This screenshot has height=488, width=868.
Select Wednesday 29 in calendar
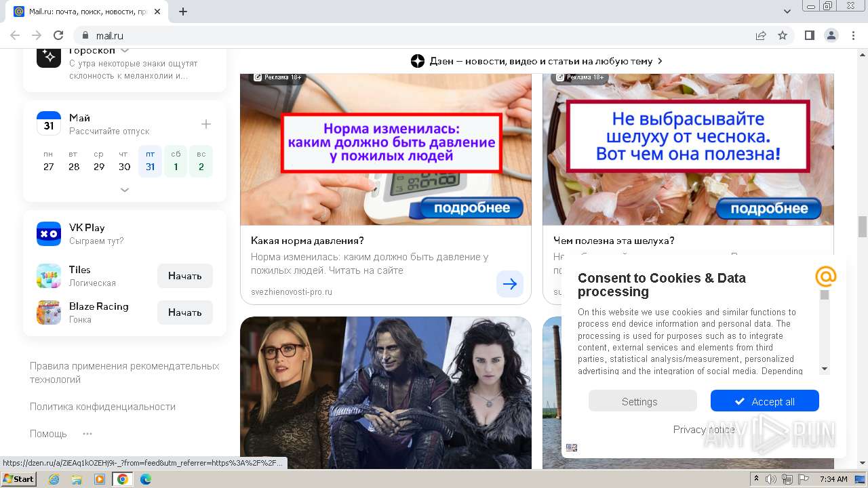click(99, 161)
